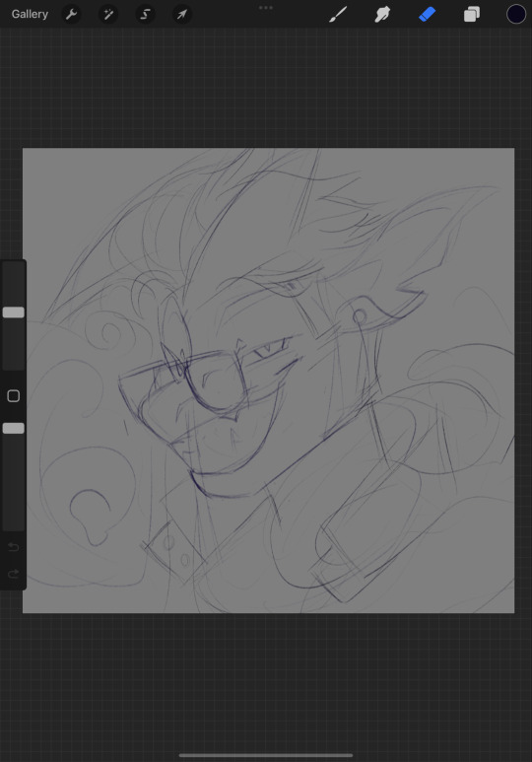Open the Adjustments magic wand menu

tap(108, 14)
